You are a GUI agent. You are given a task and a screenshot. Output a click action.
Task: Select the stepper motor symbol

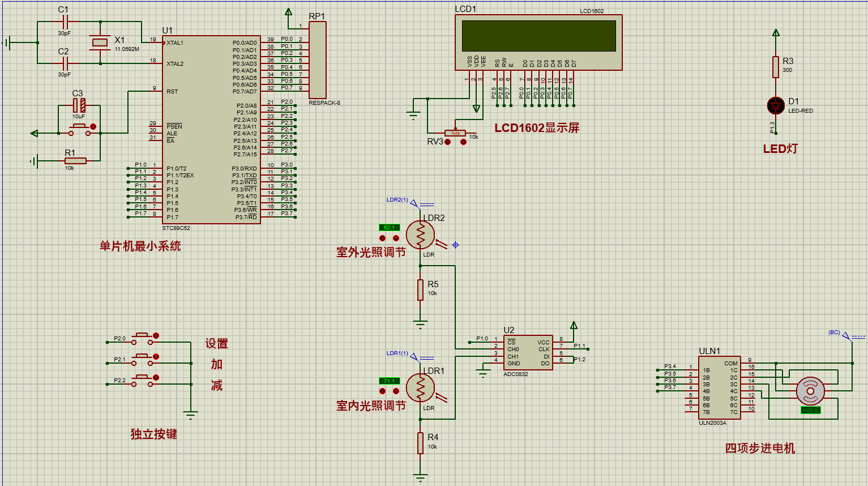tap(810, 391)
